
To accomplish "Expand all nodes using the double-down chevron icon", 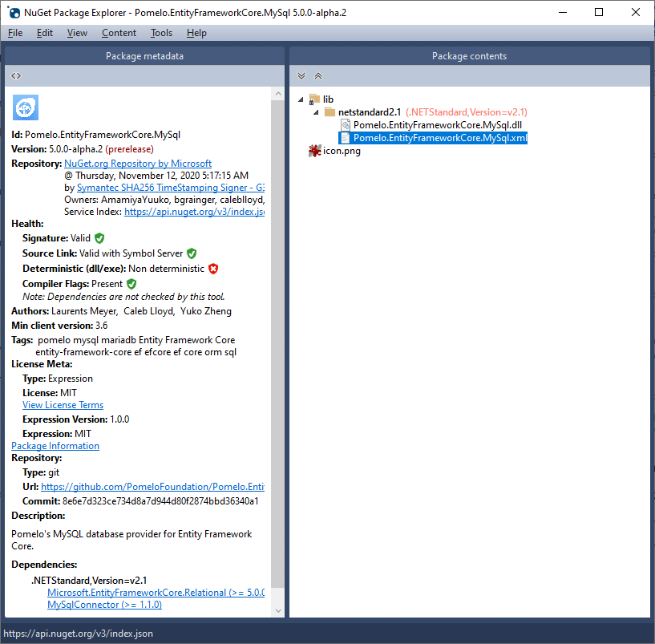I will coord(301,75).
